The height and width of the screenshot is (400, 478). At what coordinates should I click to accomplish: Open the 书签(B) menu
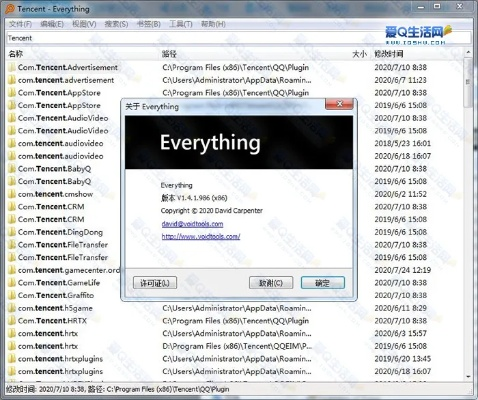pyautogui.click(x=149, y=24)
